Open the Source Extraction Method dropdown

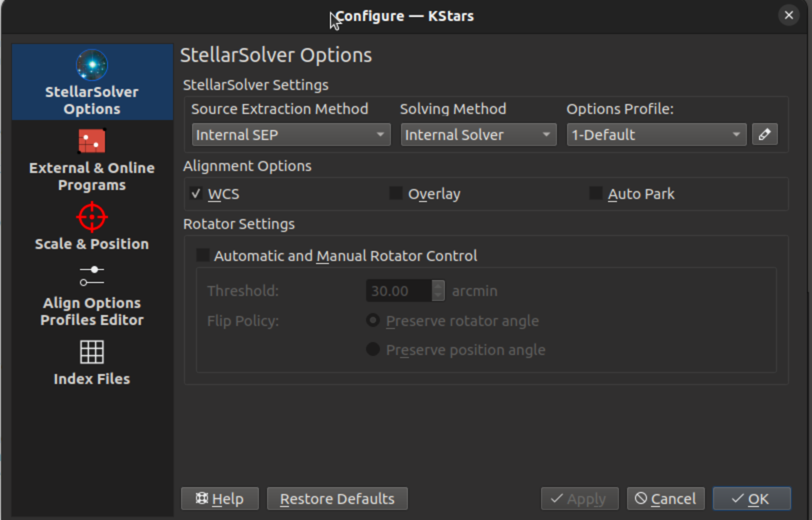point(290,134)
